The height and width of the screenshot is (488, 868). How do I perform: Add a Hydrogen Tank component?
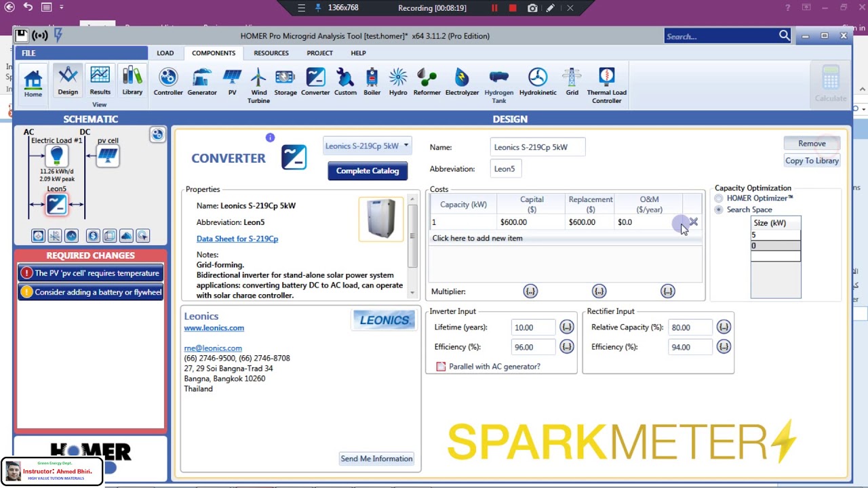coord(499,86)
